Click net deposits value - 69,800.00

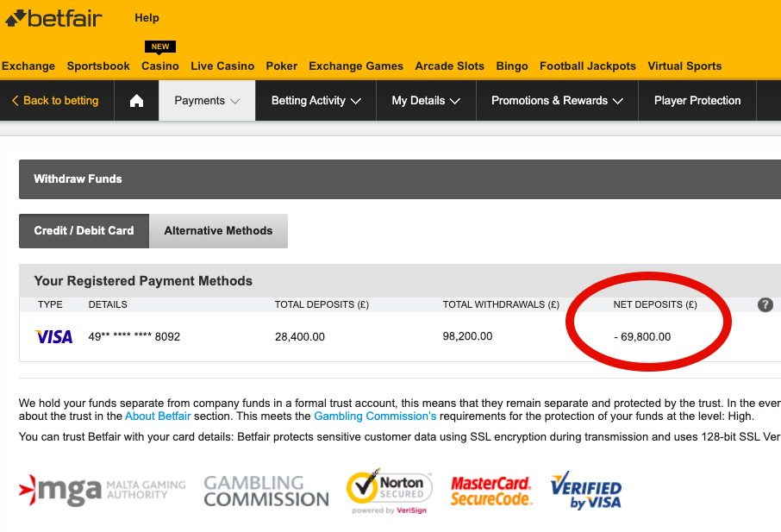[642, 337]
